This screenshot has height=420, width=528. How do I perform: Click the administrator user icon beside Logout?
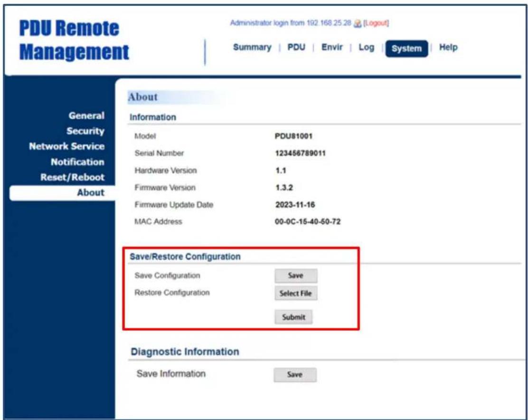358,24
